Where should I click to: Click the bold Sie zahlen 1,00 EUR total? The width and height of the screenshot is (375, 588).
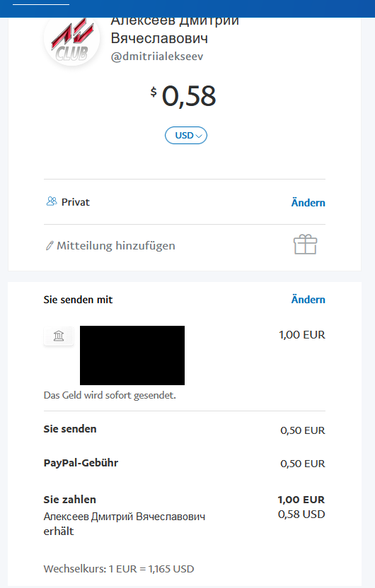coord(301,500)
